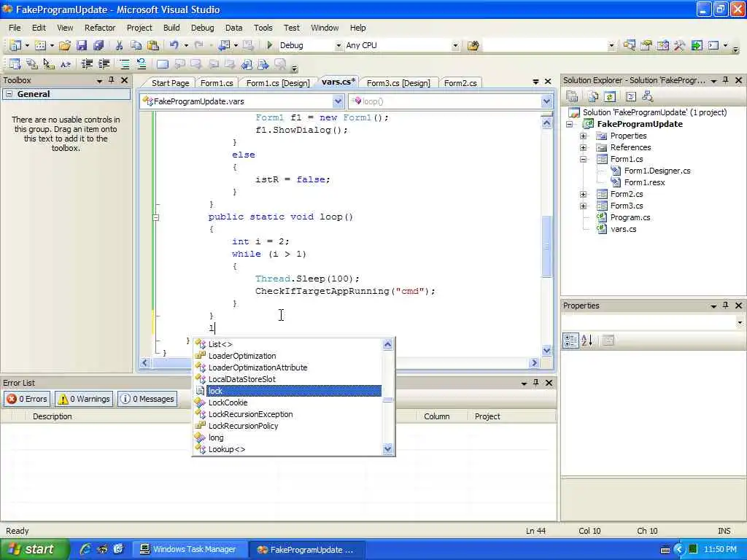Toggle bookmark on current line icon
The image size is (747, 560).
[163, 64]
